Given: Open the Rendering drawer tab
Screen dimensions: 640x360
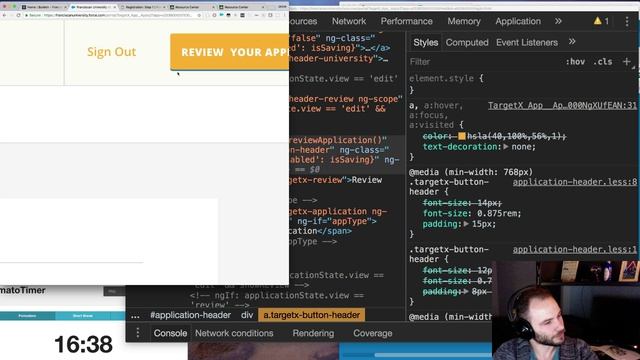Looking at the screenshot, I should (313, 333).
